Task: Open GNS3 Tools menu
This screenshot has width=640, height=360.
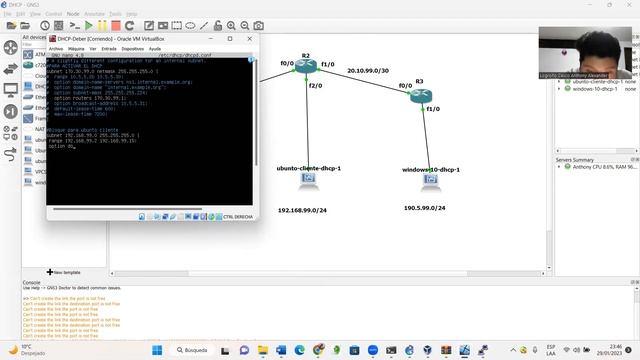Action: pyautogui.click(x=116, y=14)
